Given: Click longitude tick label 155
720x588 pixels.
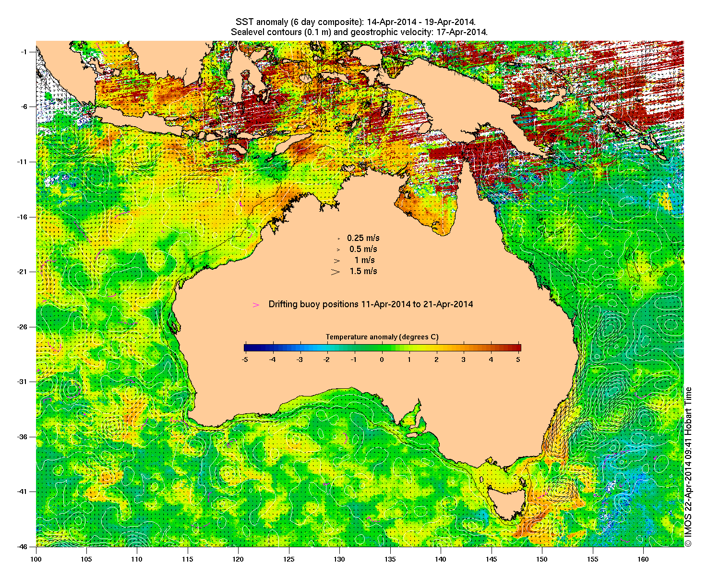Looking at the screenshot, I should 593,559.
